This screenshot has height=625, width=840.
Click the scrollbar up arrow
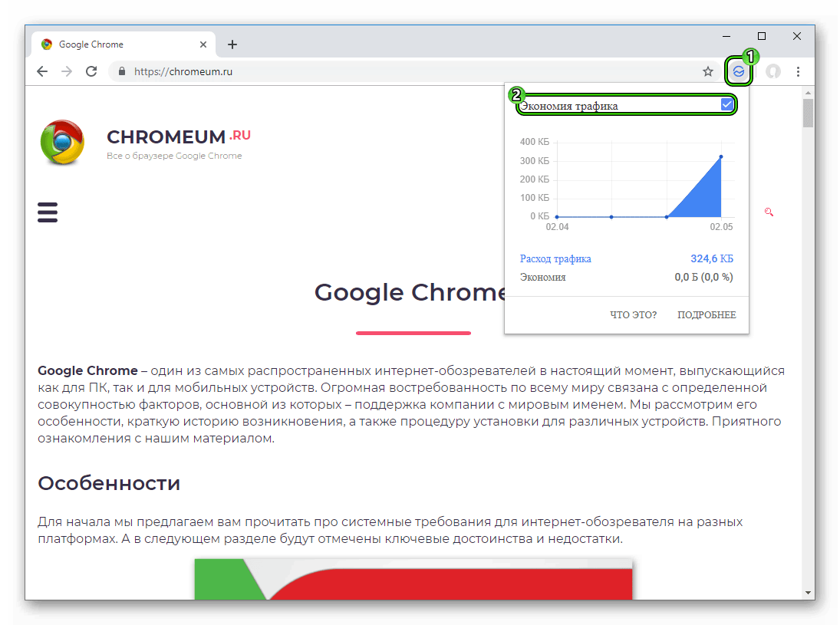808,93
